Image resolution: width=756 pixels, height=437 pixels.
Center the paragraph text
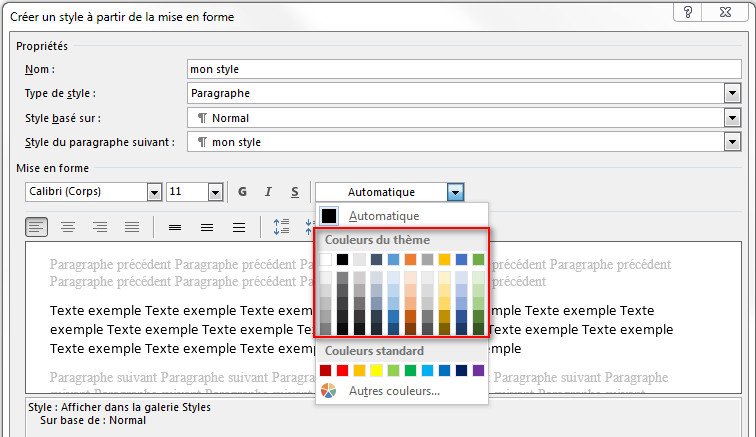pos(68,228)
